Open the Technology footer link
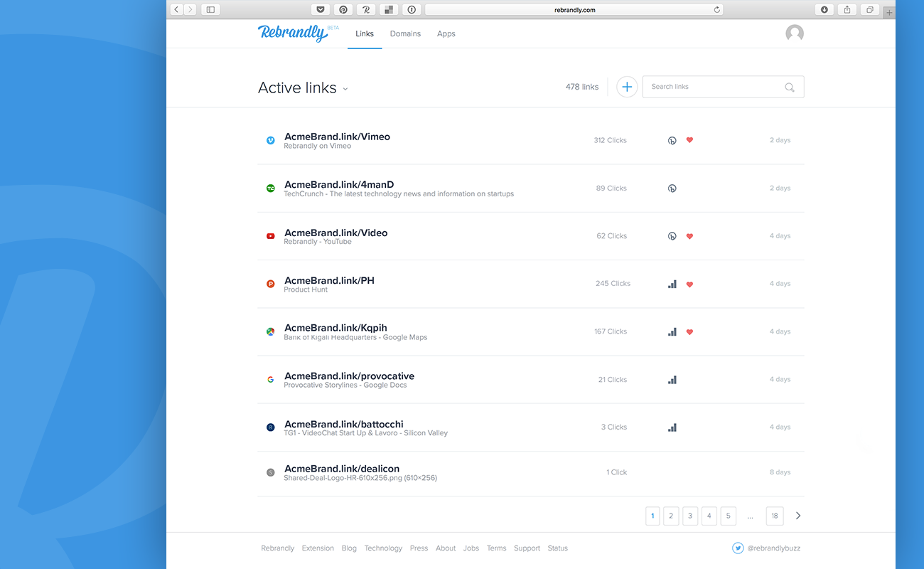The width and height of the screenshot is (924, 569). tap(383, 548)
